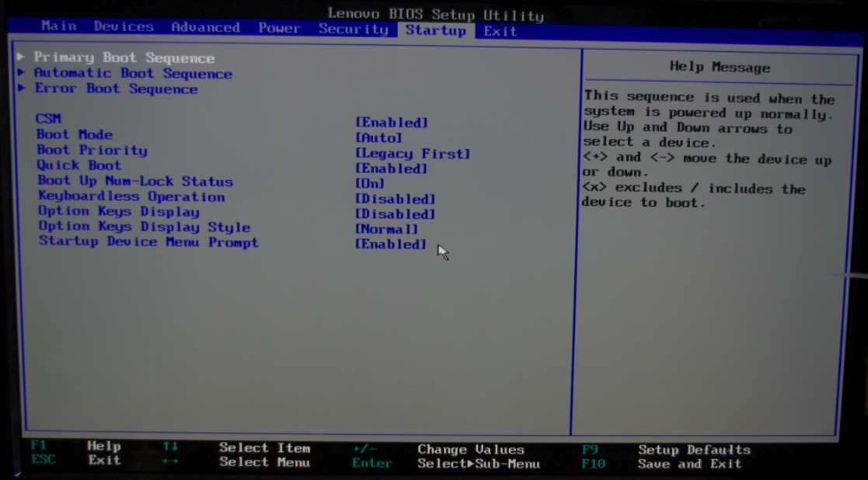Toggle Startup Device Menu Prompt [Enabled] value
This screenshot has width=868, height=480.
point(391,244)
